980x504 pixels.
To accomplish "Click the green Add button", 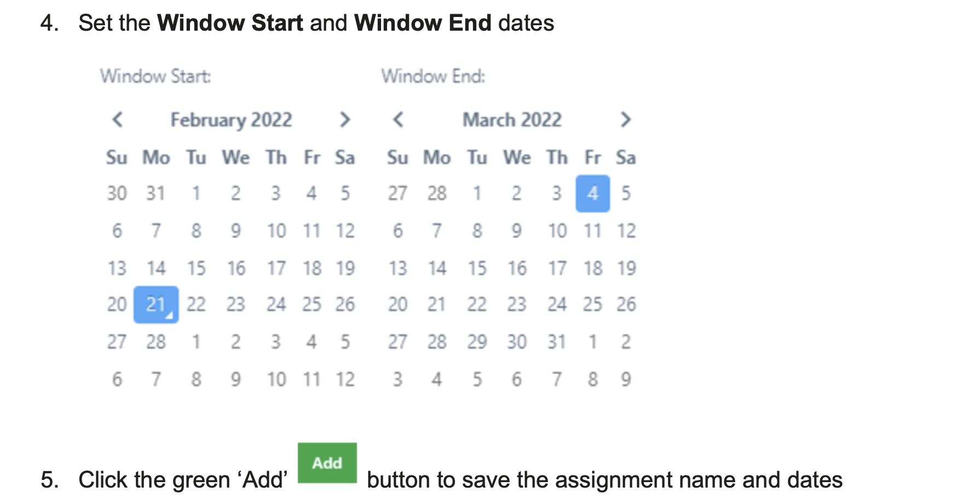I will point(327,463).
